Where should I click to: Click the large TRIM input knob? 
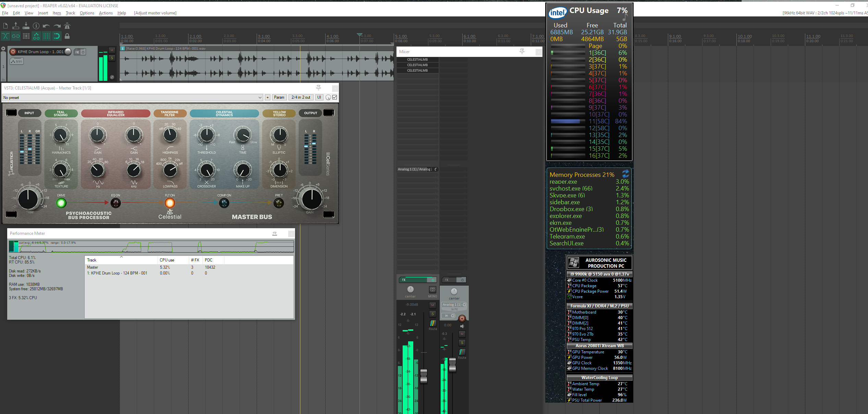[28, 199]
